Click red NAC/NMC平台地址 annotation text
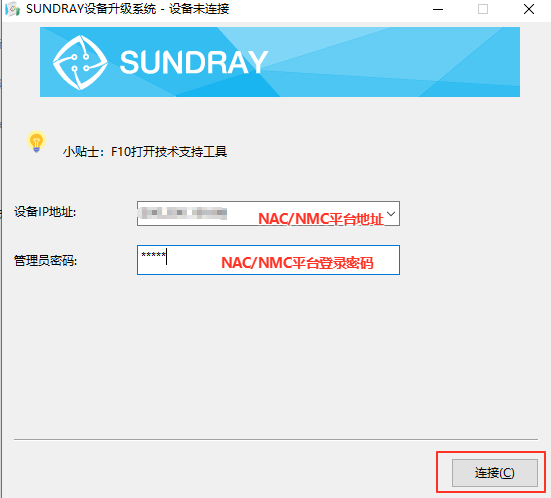551x498 pixels. (x=320, y=219)
